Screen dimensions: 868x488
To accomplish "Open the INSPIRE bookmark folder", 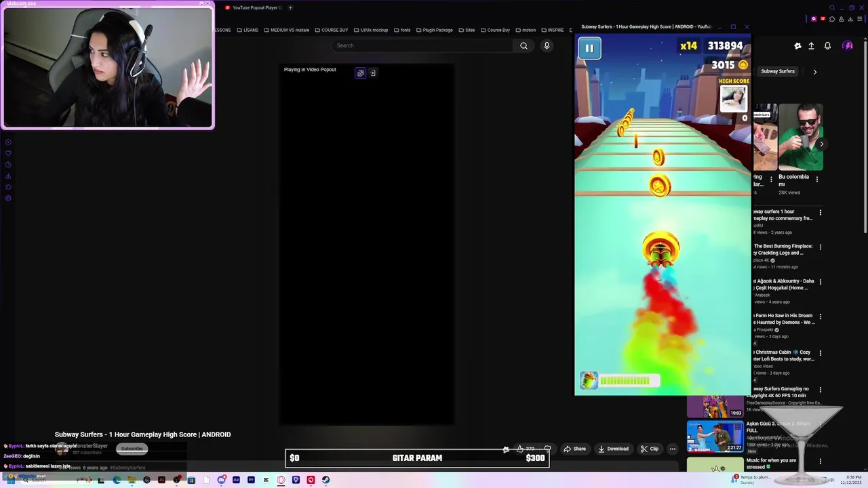I will [552, 30].
